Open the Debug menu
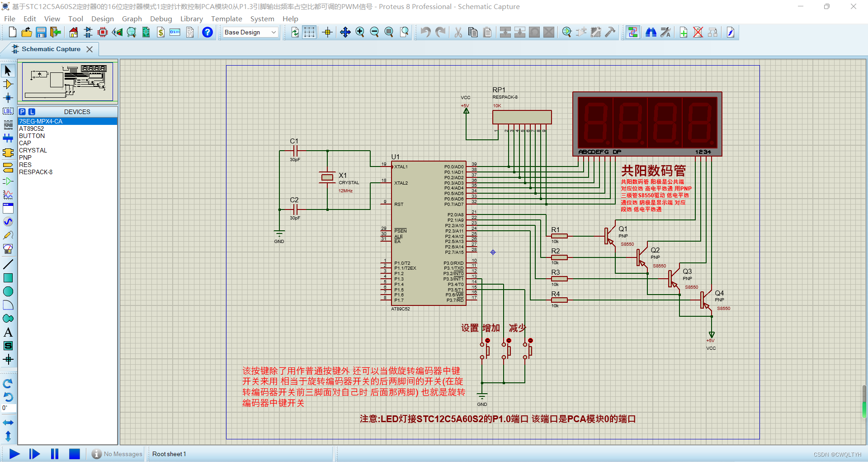Screen dimensions: 868x462 [x=161, y=19]
